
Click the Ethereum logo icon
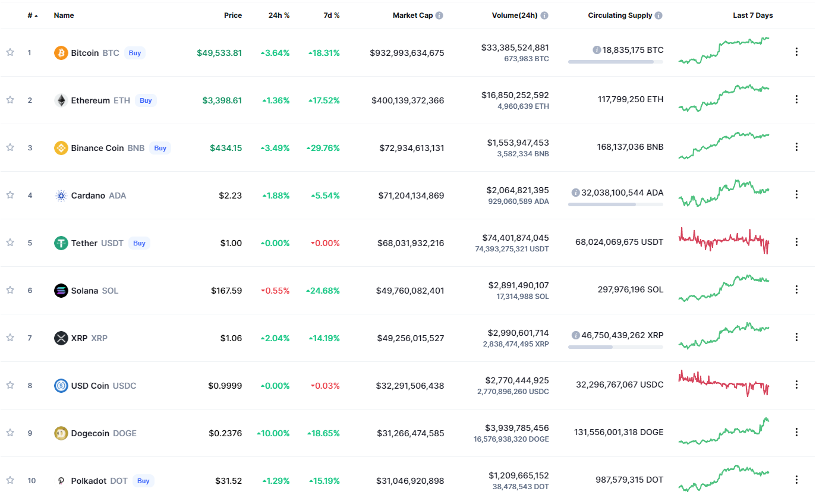pyautogui.click(x=61, y=100)
